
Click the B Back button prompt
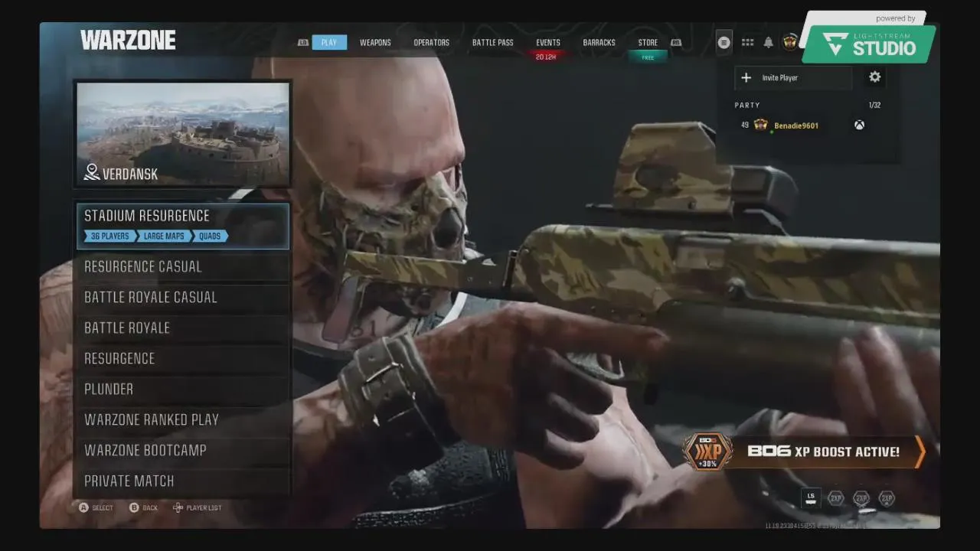coord(143,507)
